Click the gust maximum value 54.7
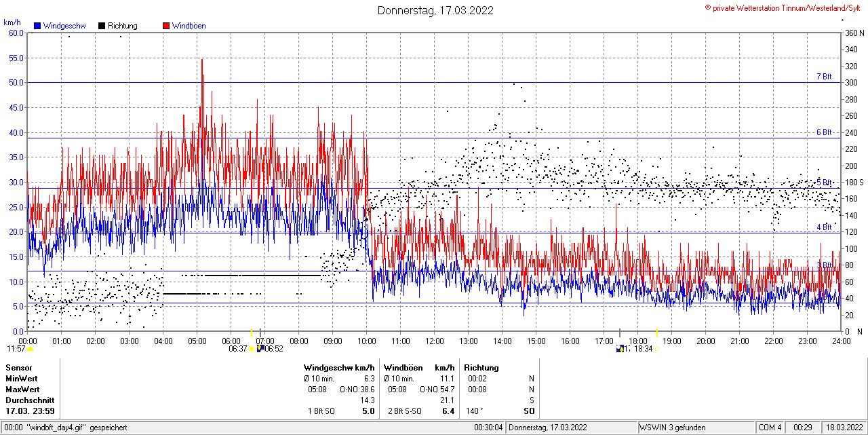 tap(446, 390)
